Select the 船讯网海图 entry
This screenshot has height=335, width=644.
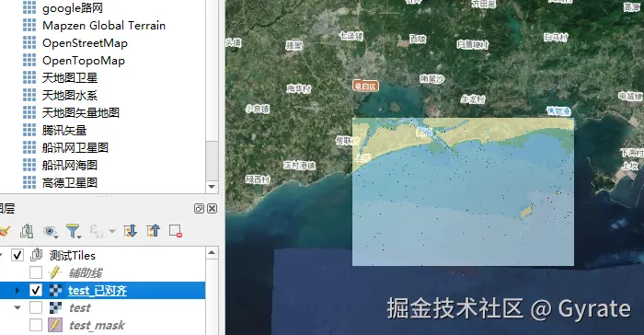pyautogui.click(x=70, y=166)
